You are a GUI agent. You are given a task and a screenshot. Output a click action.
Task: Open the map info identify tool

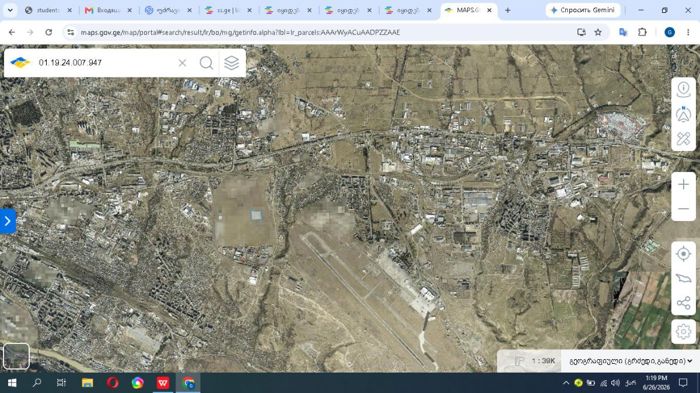coord(683,89)
